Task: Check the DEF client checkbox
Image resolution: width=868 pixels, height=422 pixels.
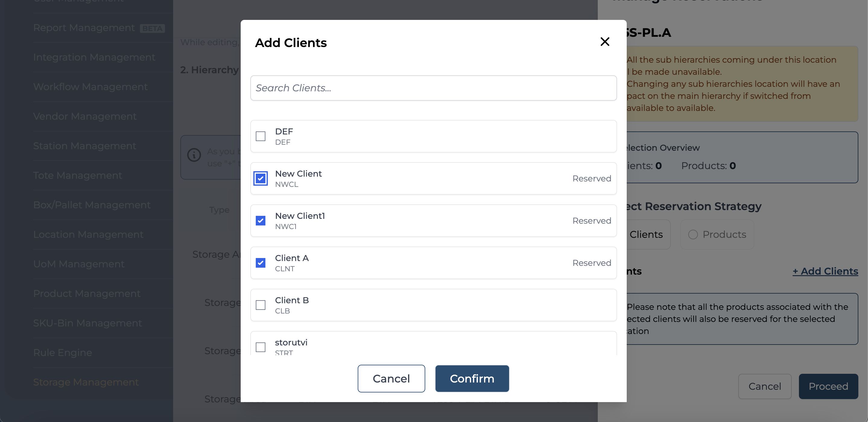Action: [x=261, y=136]
